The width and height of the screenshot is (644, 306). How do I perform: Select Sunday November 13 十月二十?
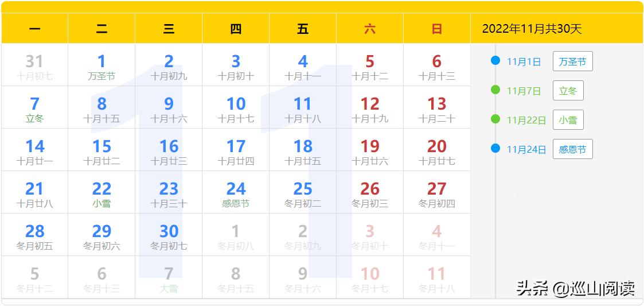click(x=437, y=107)
